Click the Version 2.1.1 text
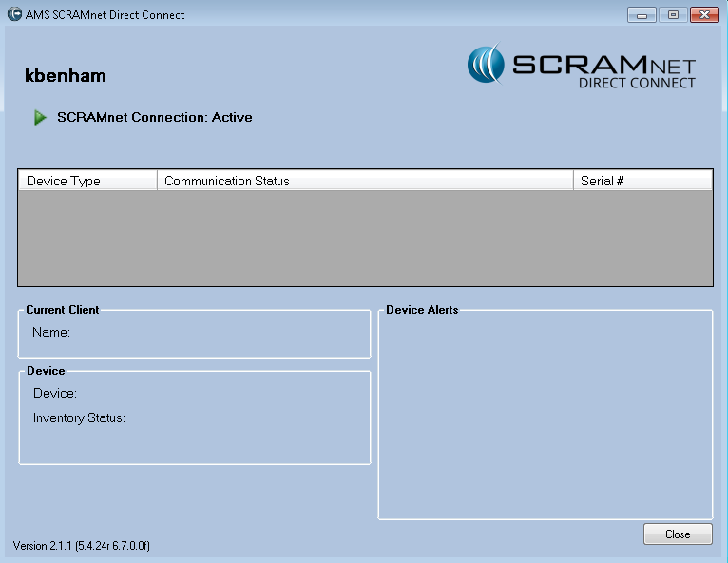The height and width of the screenshot is (563, 728). 82,546
